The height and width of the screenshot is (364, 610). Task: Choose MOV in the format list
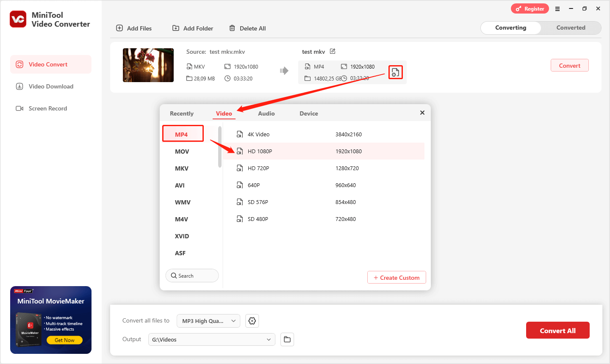pos(182,152)
